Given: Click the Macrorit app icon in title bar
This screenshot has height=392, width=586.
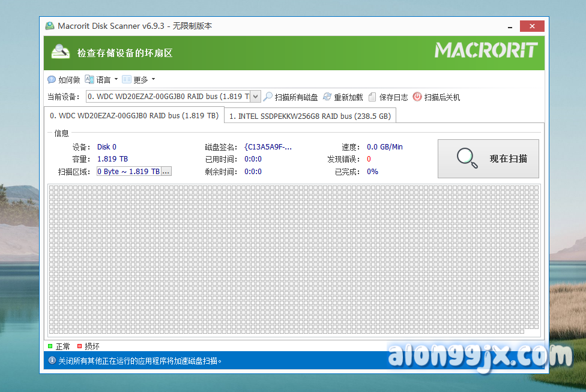Looking at the screenshot, I should [x=50, y=26].
